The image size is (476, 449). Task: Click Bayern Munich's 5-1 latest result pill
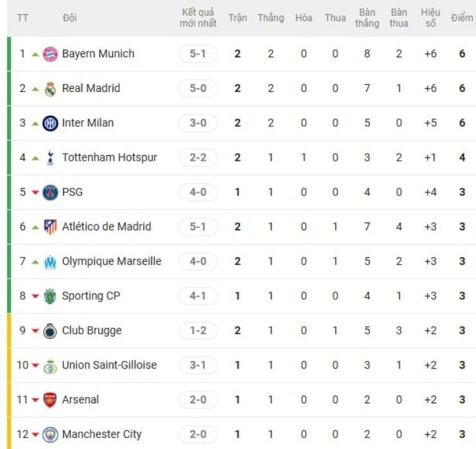tap(198, 54)
